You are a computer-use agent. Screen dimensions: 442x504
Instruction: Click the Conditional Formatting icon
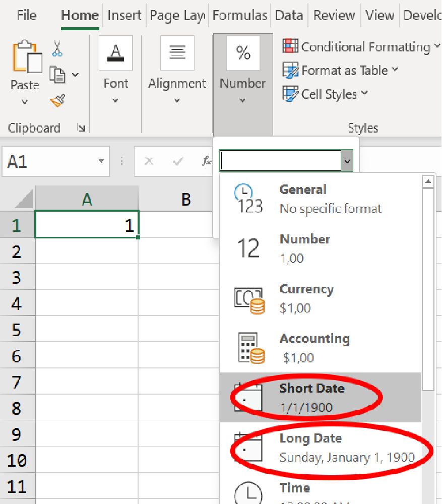click(290, 46)
